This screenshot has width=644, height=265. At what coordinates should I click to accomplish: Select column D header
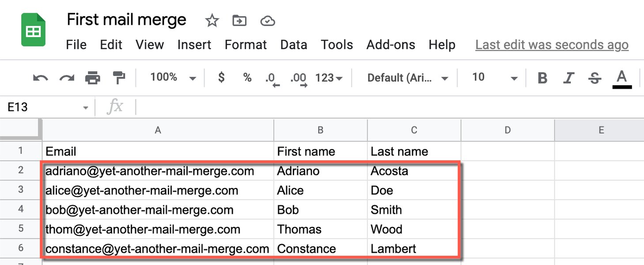click(x=508, y=130)
